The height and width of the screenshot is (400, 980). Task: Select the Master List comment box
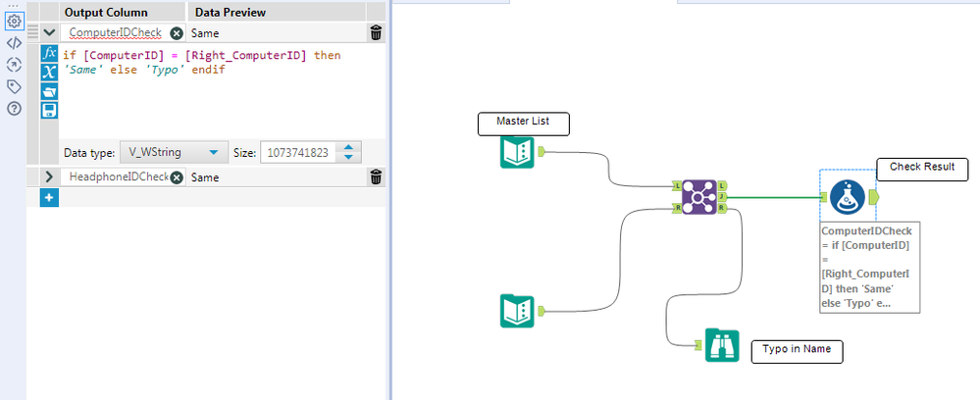(x=523, y=124)
